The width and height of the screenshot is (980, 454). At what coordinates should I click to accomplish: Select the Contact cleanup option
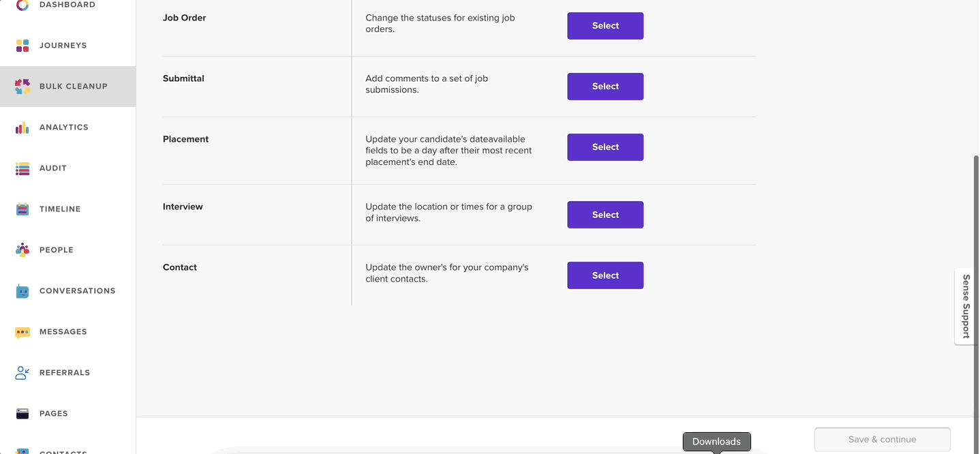tap(605, 275)
